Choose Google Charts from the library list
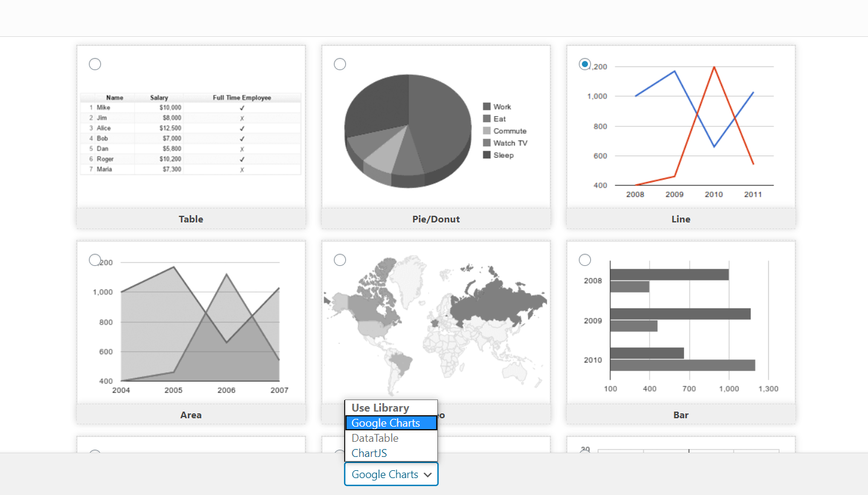 (x=391, y=422)
